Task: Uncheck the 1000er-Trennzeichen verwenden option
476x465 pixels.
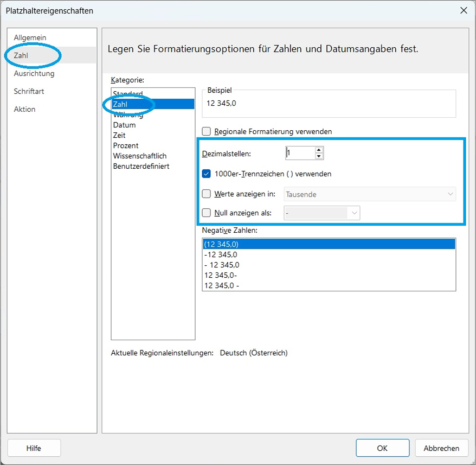Action: pos(206,174)
